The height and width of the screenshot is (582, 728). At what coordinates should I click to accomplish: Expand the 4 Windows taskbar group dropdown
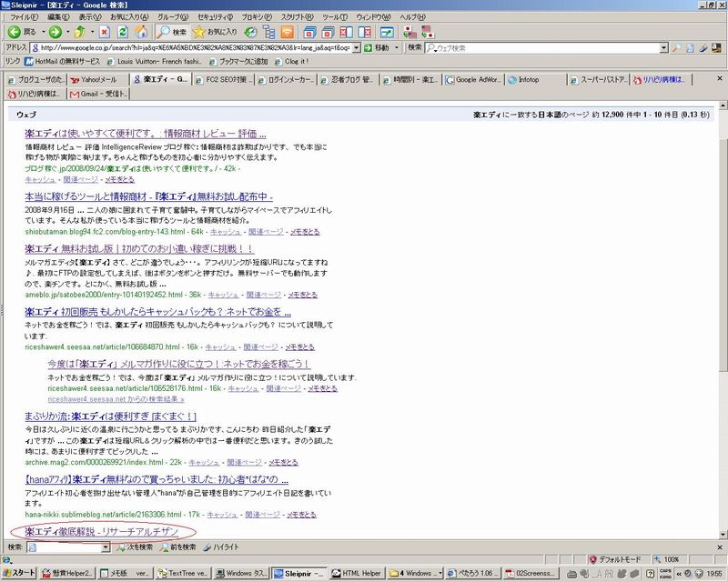click(440, 573)
